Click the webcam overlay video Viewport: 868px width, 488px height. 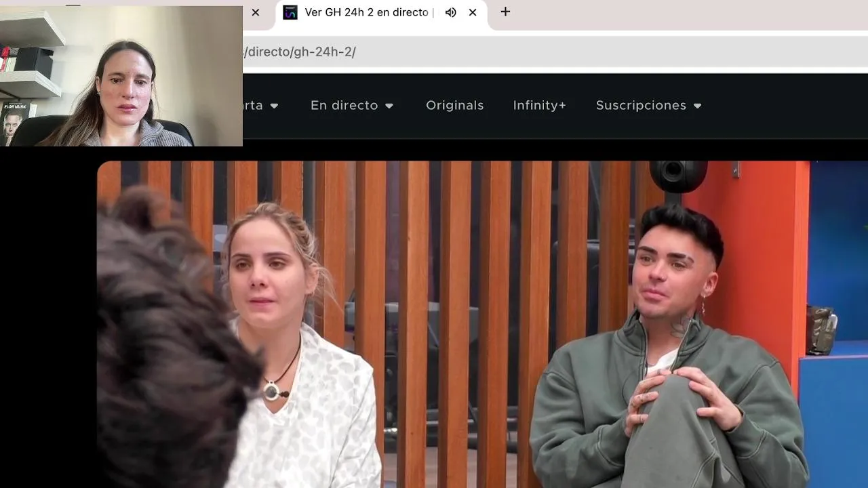click(121, 76)
